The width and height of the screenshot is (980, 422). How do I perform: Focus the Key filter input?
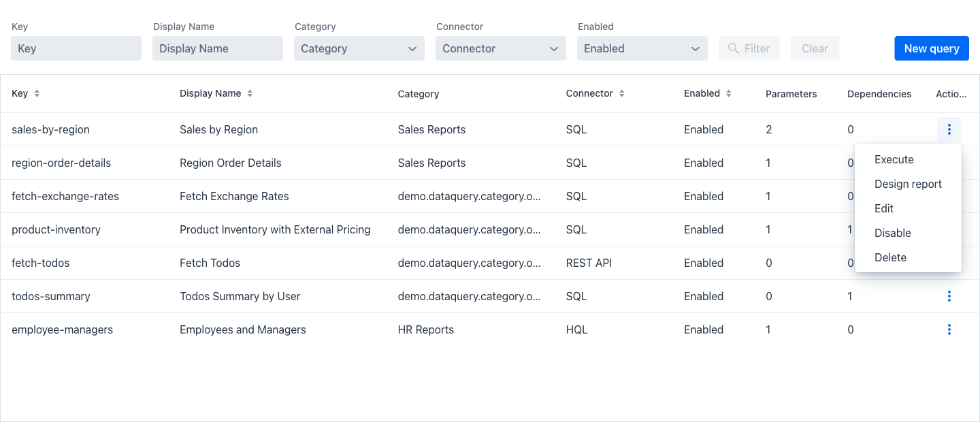point(76,48)
